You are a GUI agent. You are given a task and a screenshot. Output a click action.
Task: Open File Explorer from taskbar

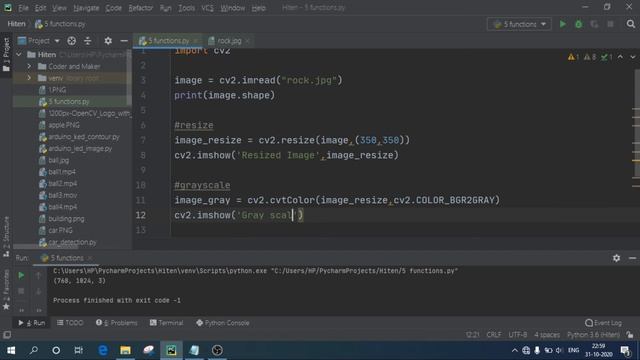point(125,350)
